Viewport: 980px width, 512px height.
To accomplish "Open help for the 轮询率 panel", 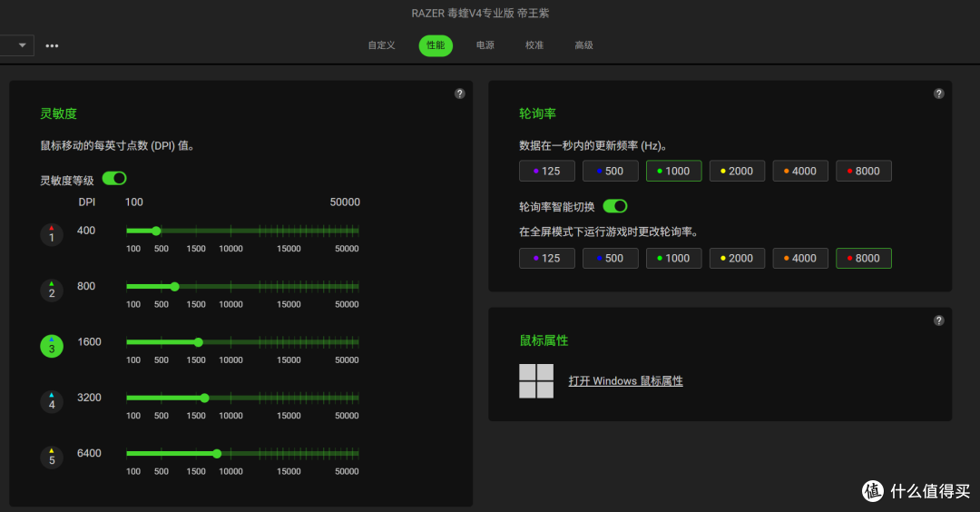I will [x=939, y=94].
